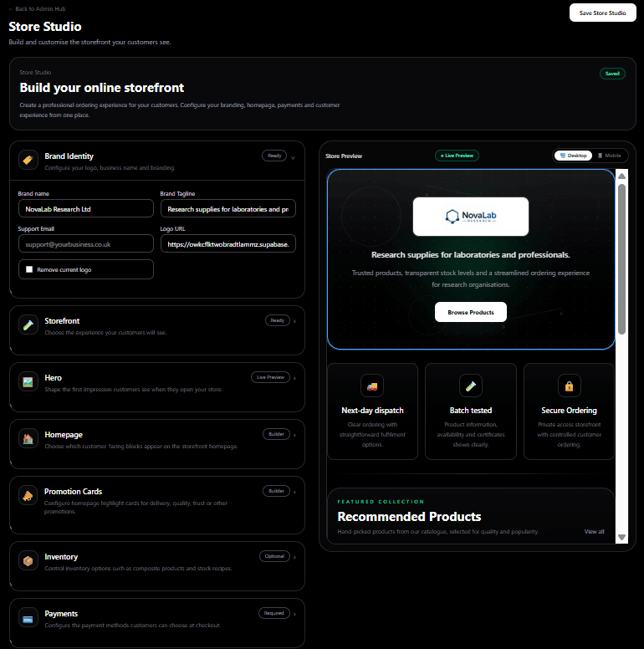Click the preview vertical scrollbar thumb
The height and width of the screenshot is (649, 644).
621,259
